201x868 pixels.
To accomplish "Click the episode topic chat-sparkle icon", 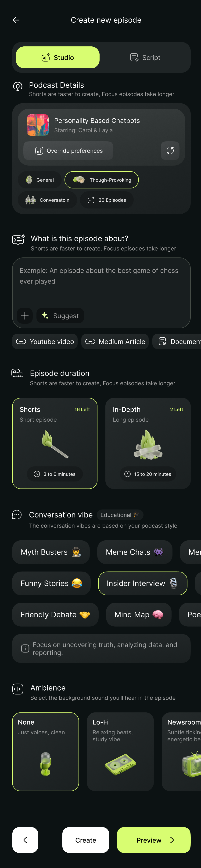I will coord(18,240).
